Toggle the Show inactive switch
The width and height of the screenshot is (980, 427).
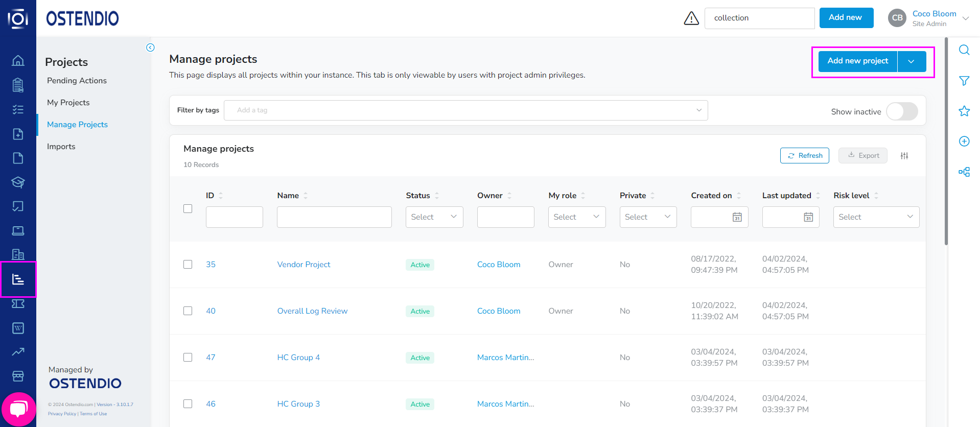click(902, 111)
